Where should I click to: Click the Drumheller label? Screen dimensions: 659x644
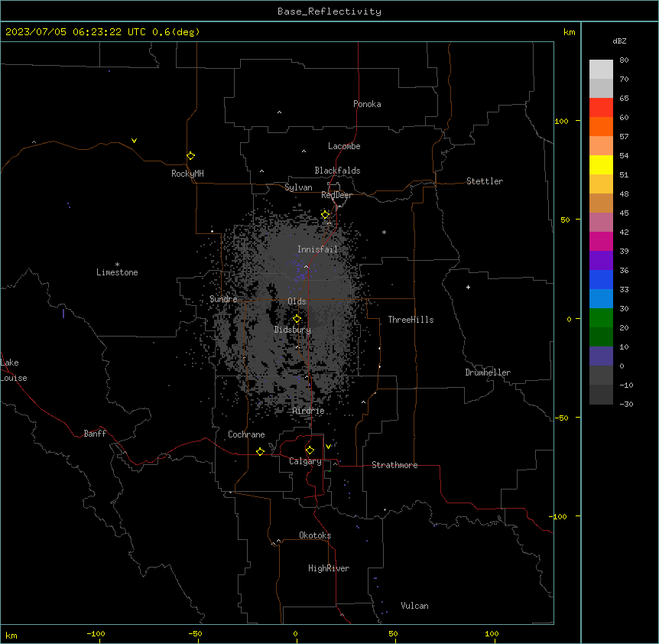coord(488,372)
